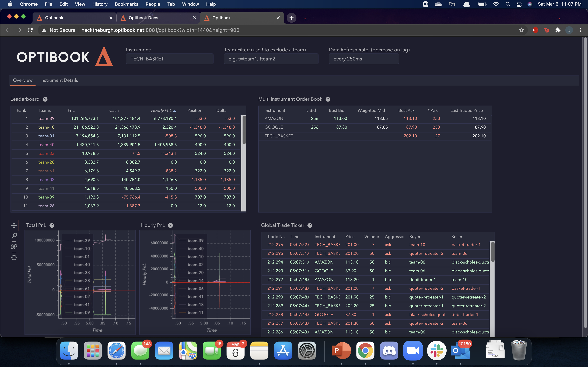Open the Data Refresh Rate dropdown
The height and width of the screenshot is (367, 588).
click(363, 59)
